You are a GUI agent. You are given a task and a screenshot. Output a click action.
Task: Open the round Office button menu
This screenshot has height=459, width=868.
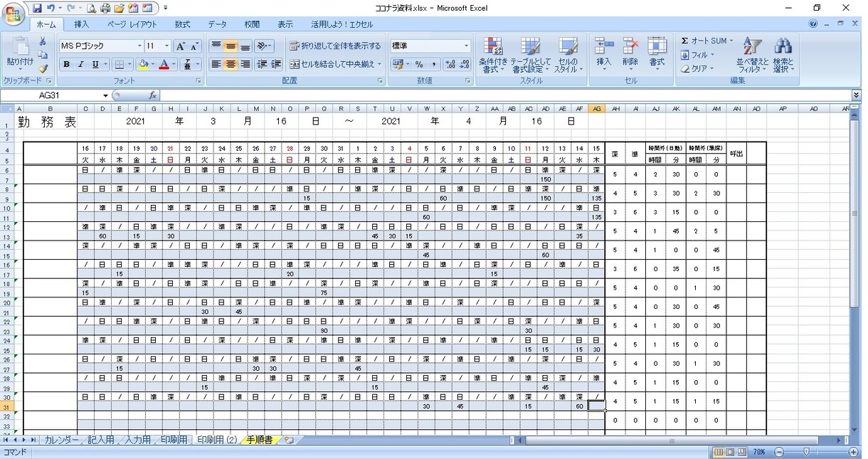pos(14,14)
